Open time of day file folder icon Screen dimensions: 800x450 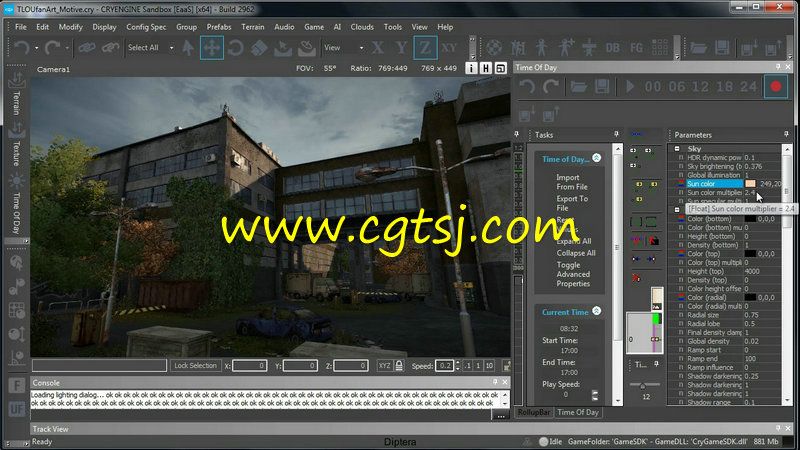tap(578, 87)
